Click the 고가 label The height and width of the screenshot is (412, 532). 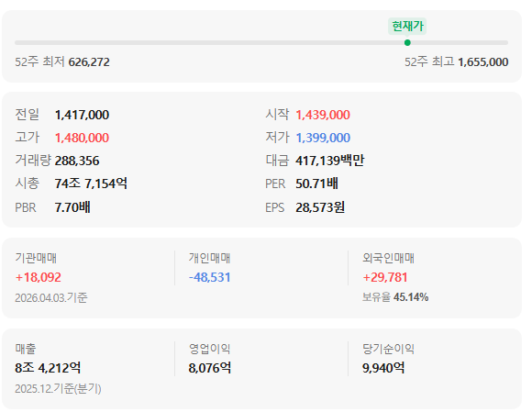pyautogui.click(x=28, y=137)
